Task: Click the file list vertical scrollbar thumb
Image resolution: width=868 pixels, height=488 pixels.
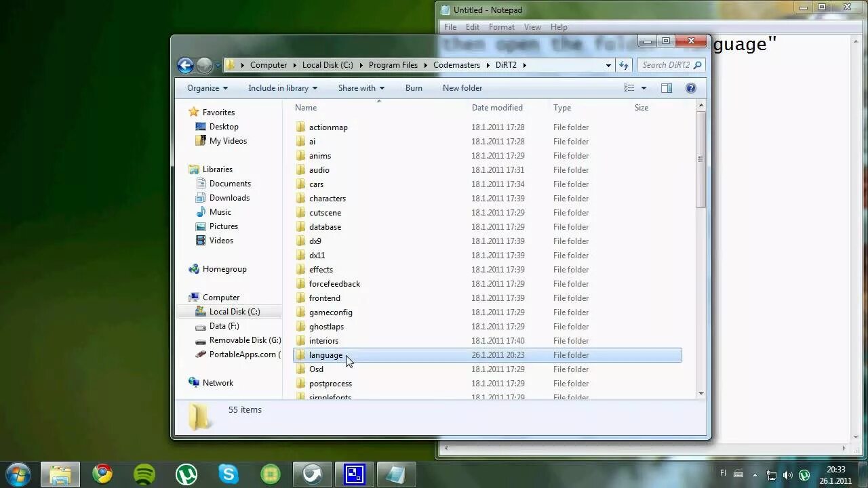Action: click(701, 159)
